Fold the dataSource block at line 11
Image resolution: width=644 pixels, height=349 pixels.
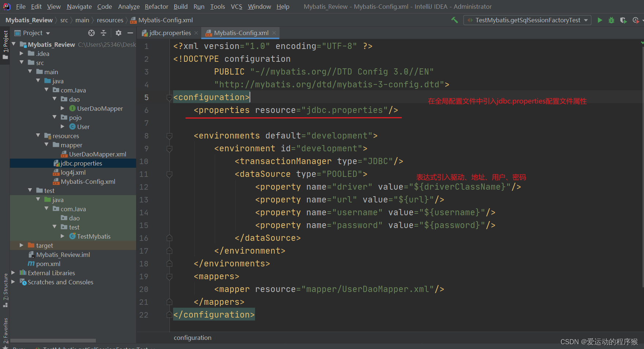(x=169, y=174)
